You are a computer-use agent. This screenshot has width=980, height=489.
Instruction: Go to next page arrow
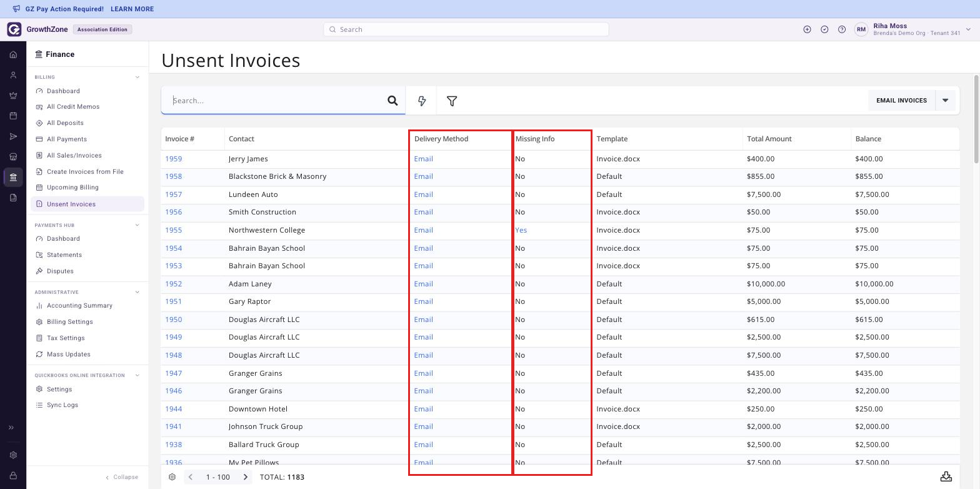[x=246, y=477]
